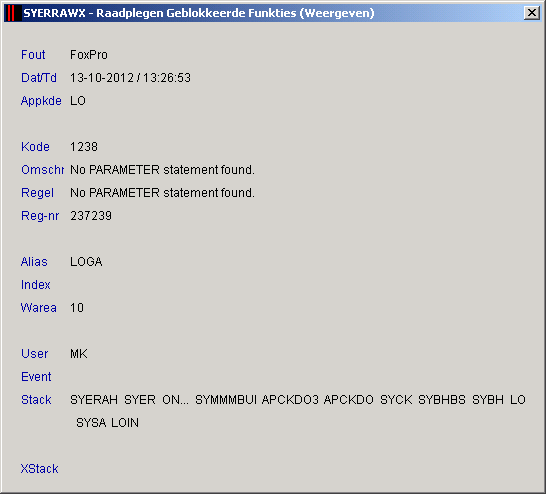Select the Dat/Td label

point(39,78)
